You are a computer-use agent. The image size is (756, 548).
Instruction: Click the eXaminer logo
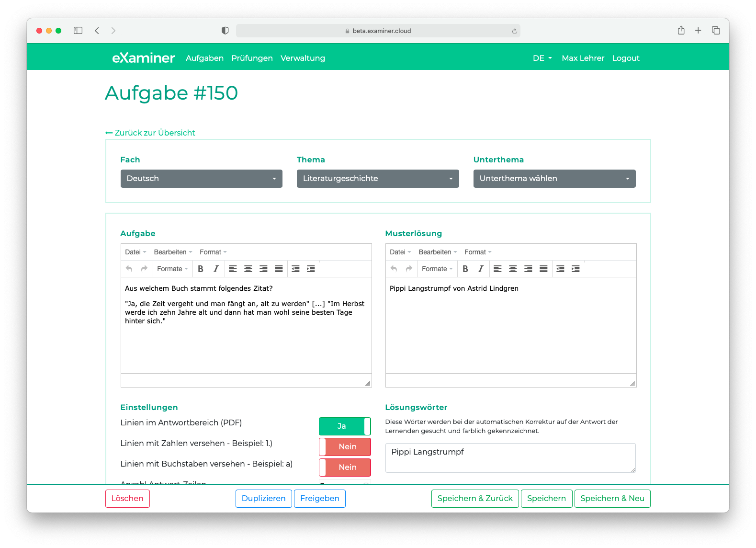(x=144, y=58)
